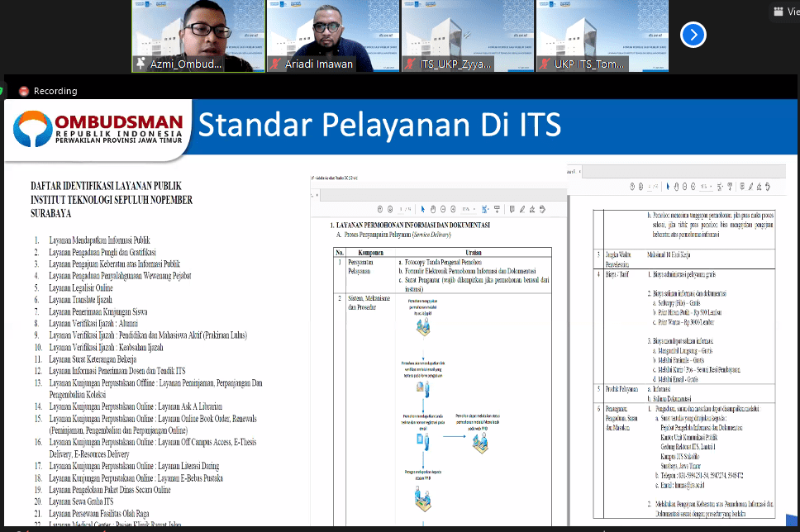800x532 pixels.
Task: Open the View layout menu
Action: click(x=787, y=12)
